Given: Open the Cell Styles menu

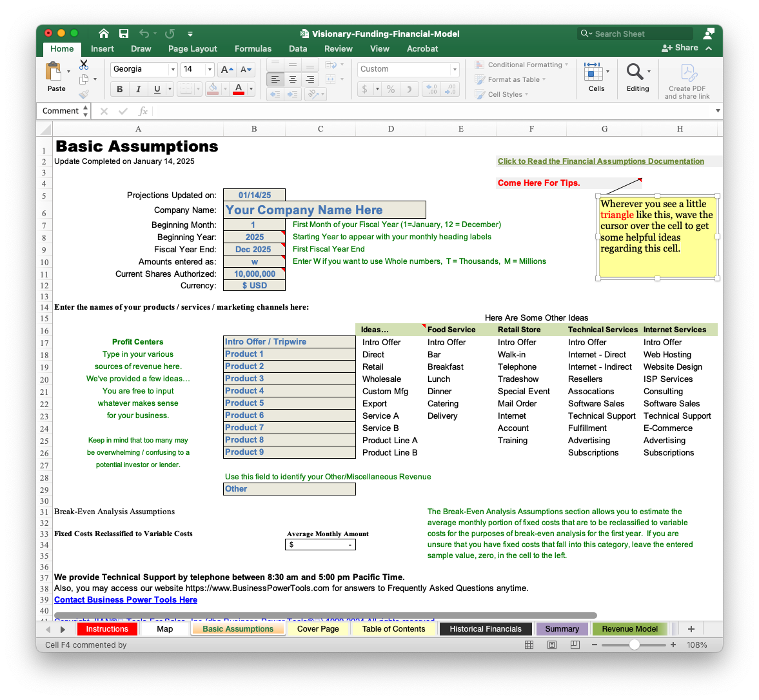Looking at the screenshot, I should [x=502, y=94].
